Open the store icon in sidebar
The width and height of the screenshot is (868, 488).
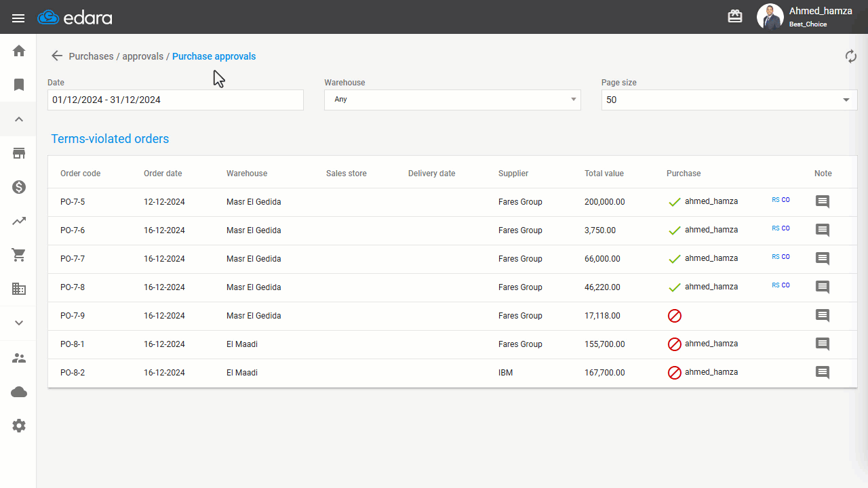[x=19, y=153]
